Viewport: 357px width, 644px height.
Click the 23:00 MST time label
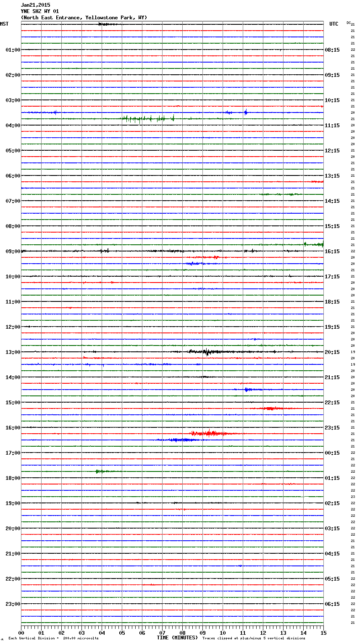coord(13,604)
